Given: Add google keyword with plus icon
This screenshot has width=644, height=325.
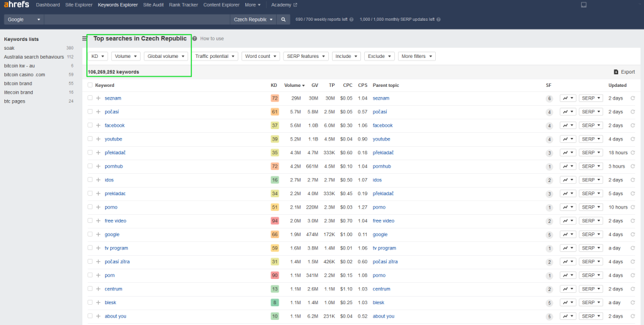Looking at the screenshot, I should [98, 234].
